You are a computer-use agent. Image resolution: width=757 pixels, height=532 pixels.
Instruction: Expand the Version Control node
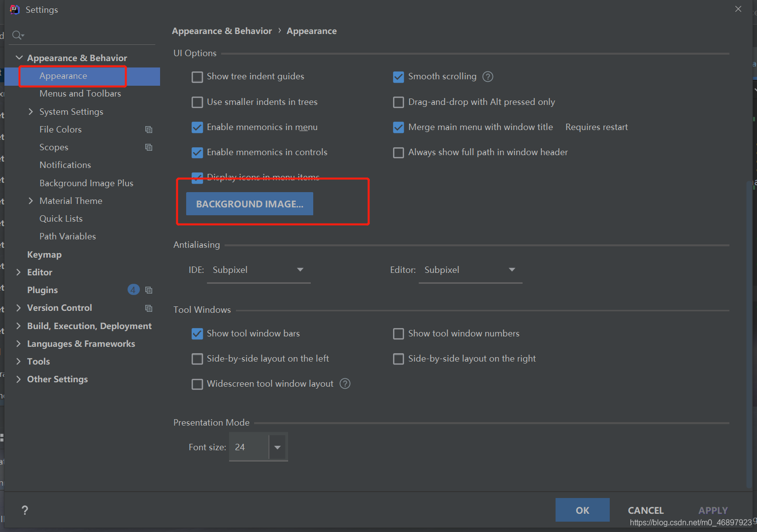pos(18,307)
